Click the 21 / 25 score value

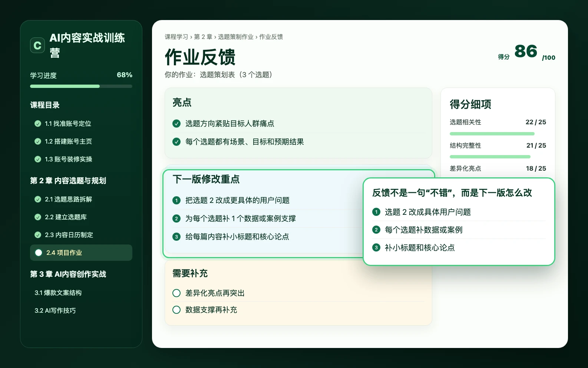coord(536,145)
